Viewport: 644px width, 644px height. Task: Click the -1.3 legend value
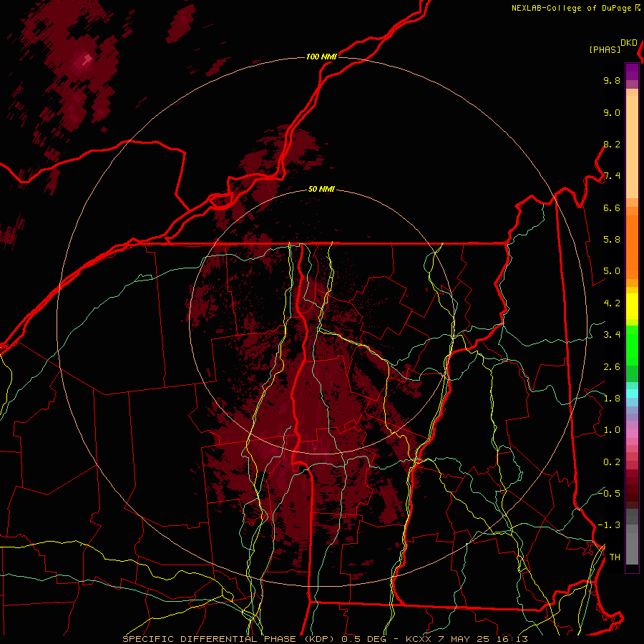pos(609,525)
